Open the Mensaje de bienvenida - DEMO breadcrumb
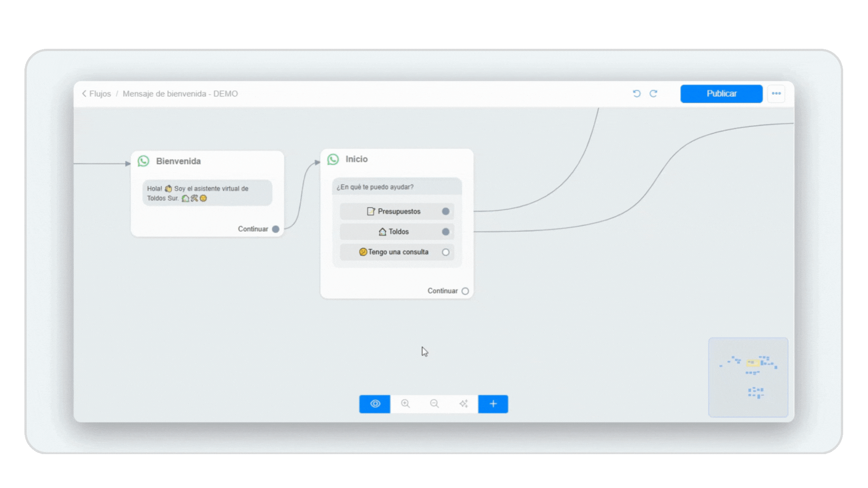Image resolution: width=868 pixels, height=488 pixels. [x=180, y=94]
